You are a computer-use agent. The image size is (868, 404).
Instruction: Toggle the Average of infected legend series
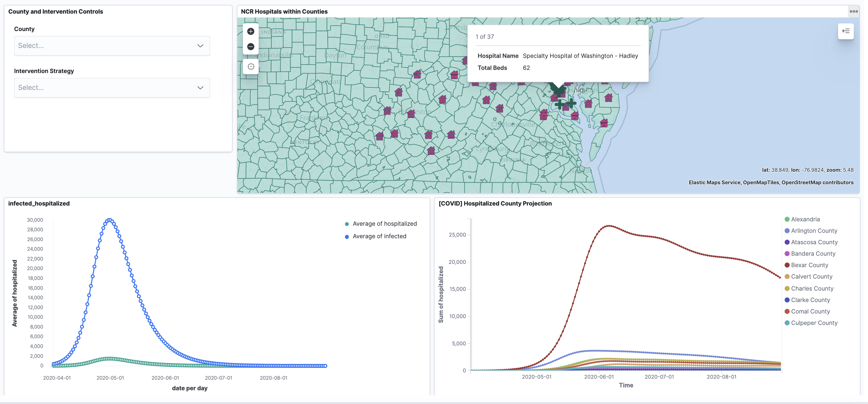pyautogui.click(x=379, y=236)
